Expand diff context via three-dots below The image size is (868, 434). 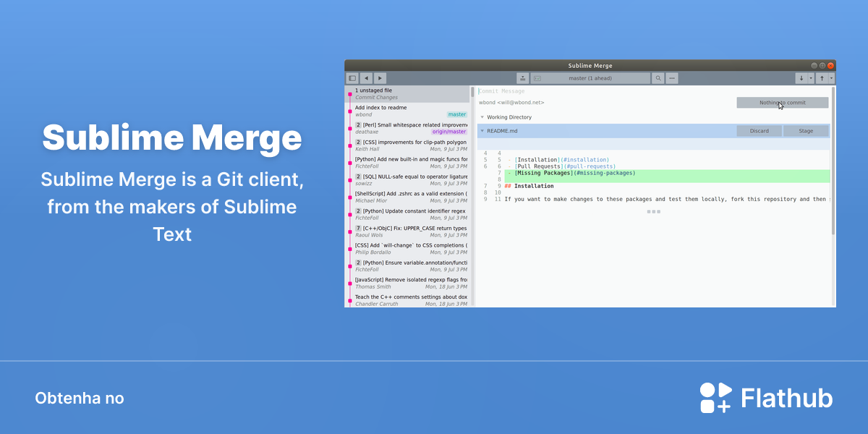(653, 212)
